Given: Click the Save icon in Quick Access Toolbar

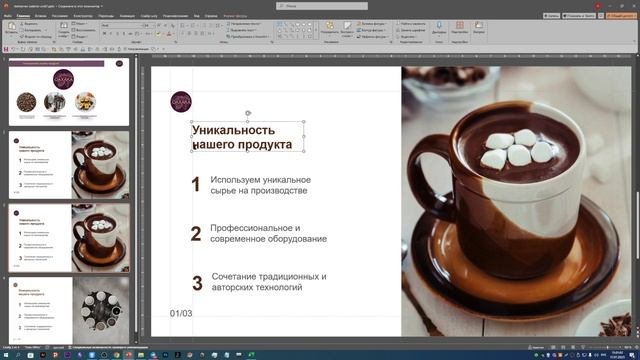Looking at the screenshot, I should click(6, 49).
